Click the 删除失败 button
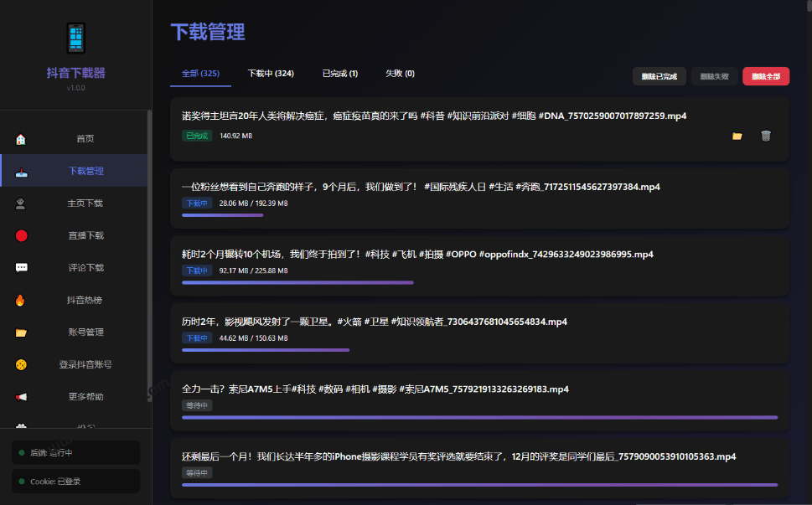 (713, 75)
